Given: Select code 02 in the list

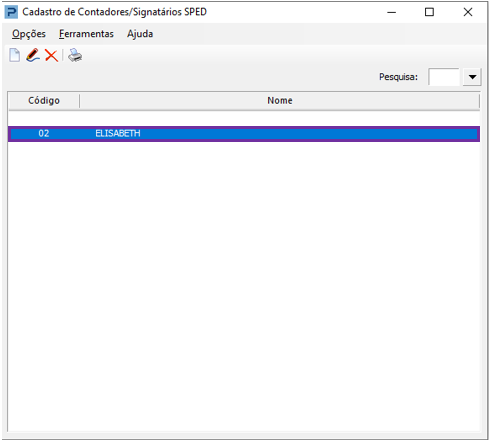Looking at the screenshot, I should 44,133.
